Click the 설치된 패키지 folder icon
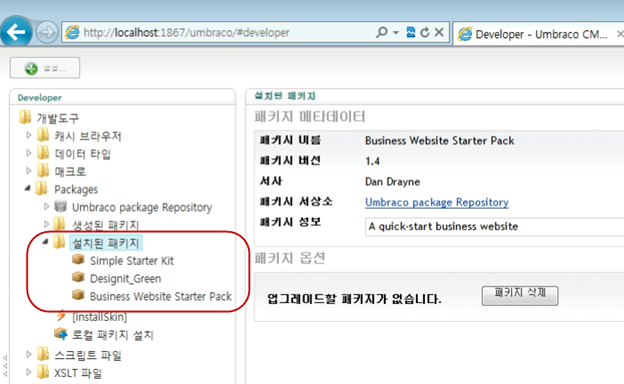 [60, 242]
